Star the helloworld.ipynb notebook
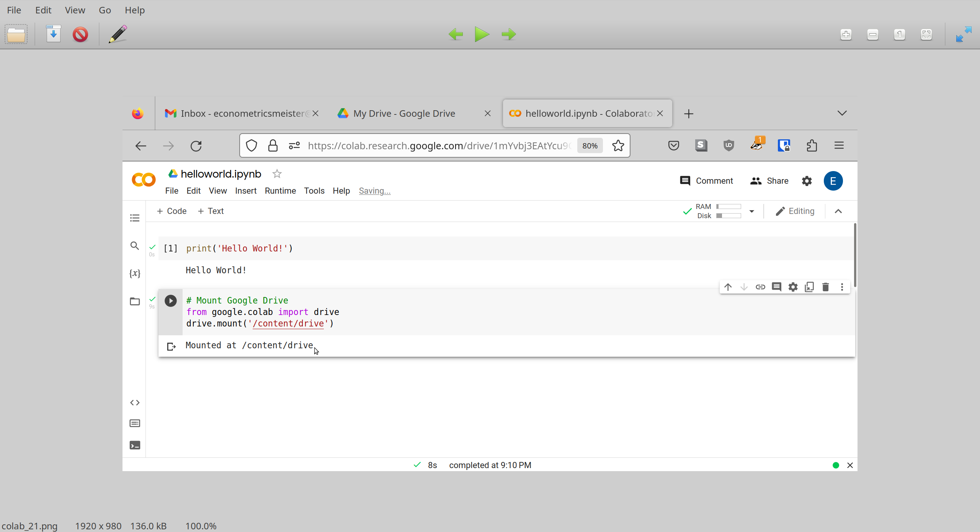The image size is (980, 532). [277, 174]
